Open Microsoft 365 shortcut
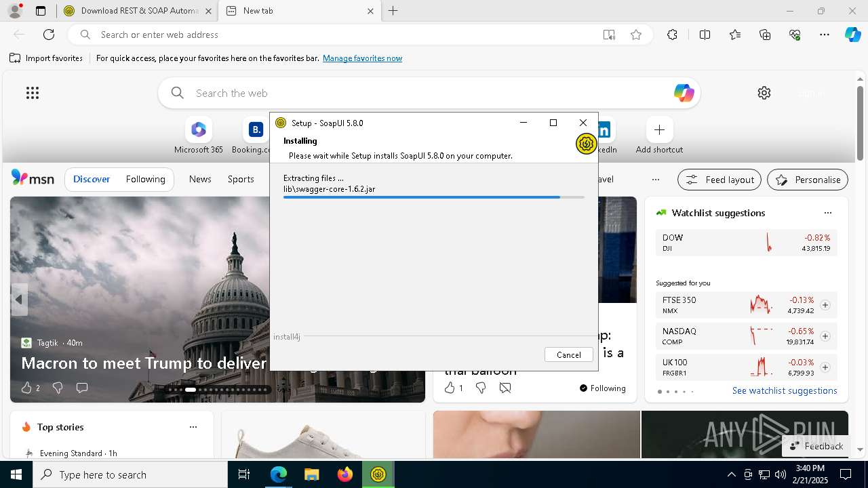Viewport: 868px width, 488px height. click(198, 136)
